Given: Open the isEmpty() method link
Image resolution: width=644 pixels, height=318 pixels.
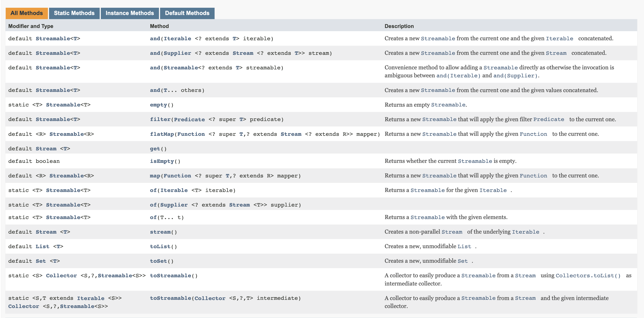Looking at the screenshot, I should 162,161.
